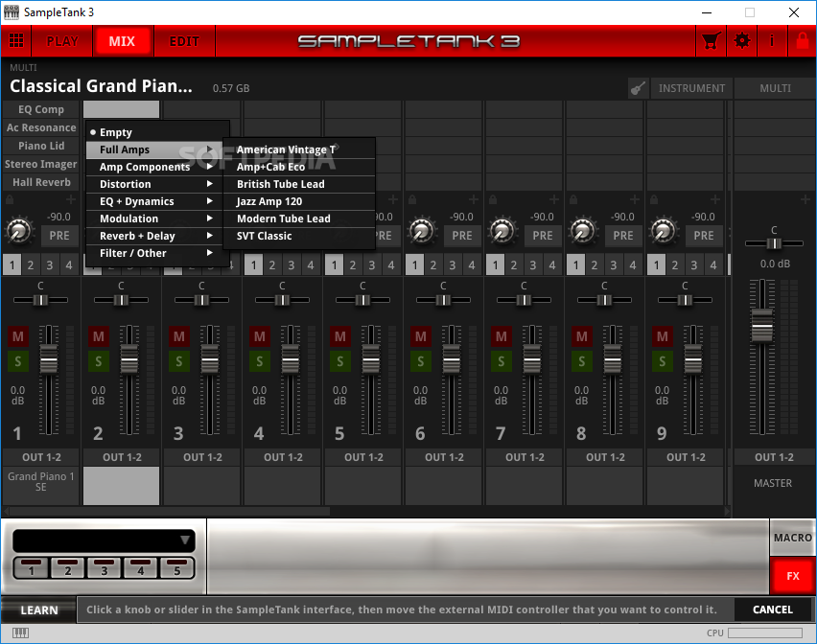The image size is (817, 644).
Task: Select the EQ Comp effect slot
Action: 41,110
